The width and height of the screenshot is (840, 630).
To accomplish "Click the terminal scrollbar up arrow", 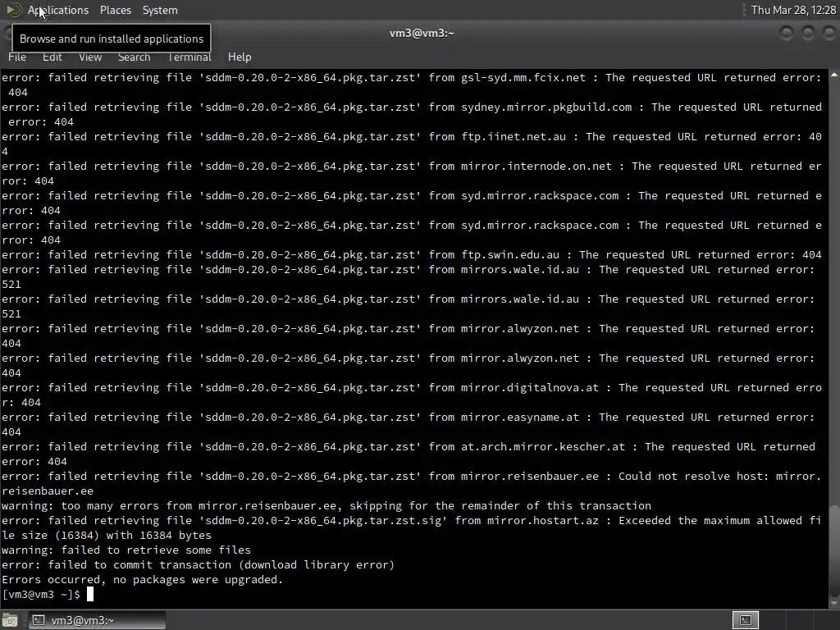I will coord(834,75).
